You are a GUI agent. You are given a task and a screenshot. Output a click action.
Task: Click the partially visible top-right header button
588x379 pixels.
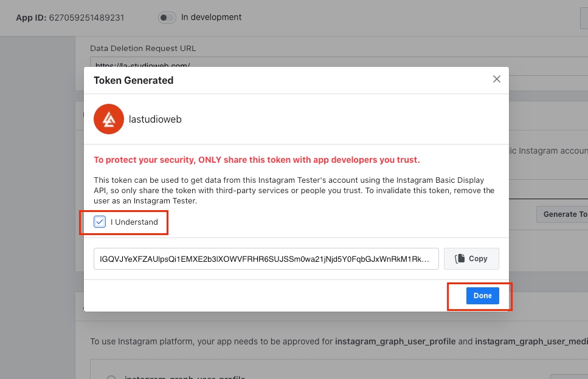[x=584, y=18]
